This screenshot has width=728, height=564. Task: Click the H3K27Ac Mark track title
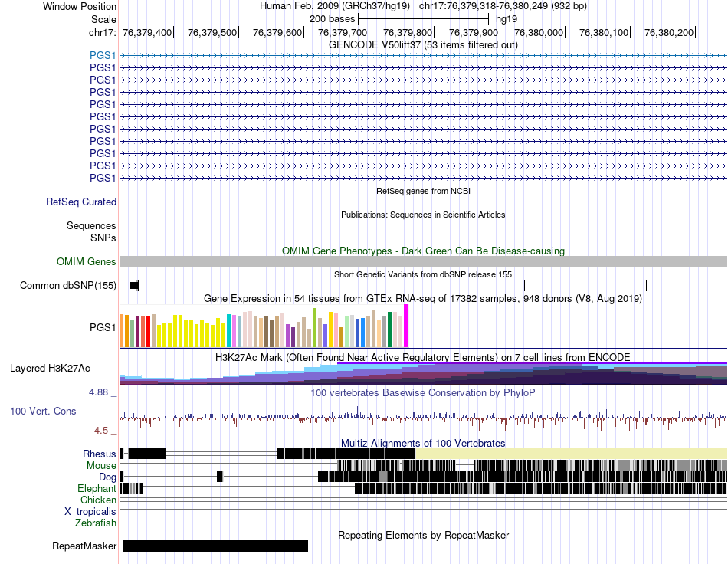point(423,358)
